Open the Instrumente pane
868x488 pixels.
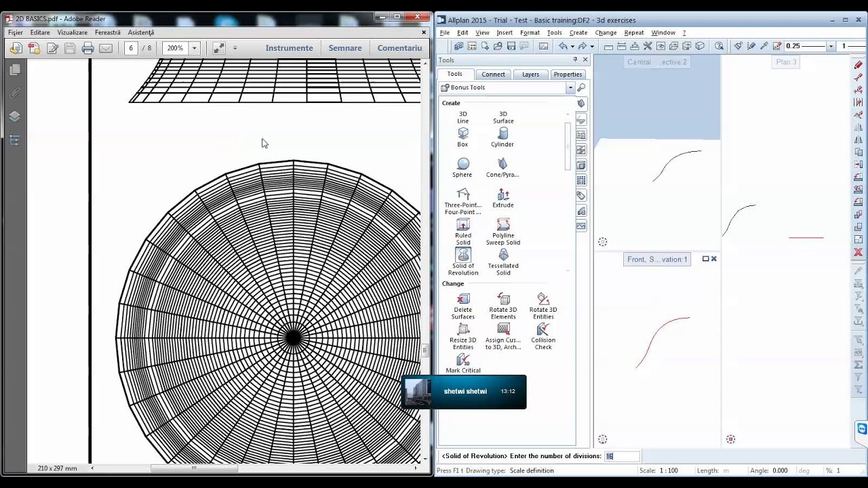[289, 48]
